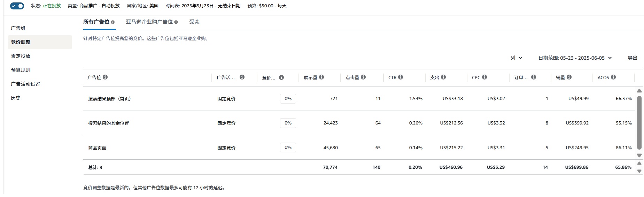
Task: Click info icon beside 点击量 column header
Action: coord(363,77)
